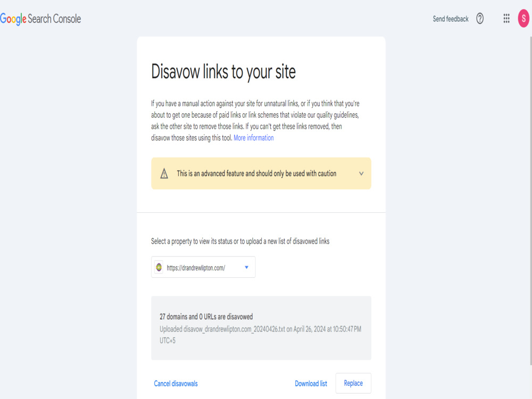
Task: Send feedback to Google
Action: coord(451,19)
